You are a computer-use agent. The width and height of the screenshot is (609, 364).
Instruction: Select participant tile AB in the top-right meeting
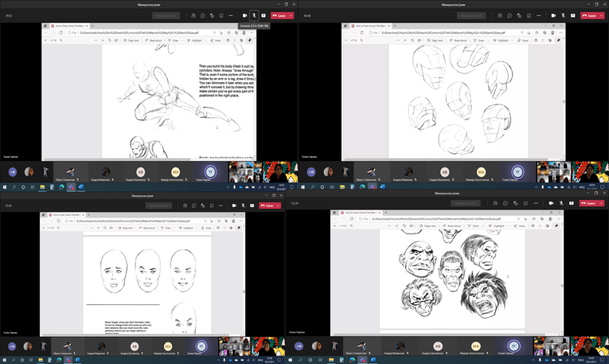pos(445,172)
